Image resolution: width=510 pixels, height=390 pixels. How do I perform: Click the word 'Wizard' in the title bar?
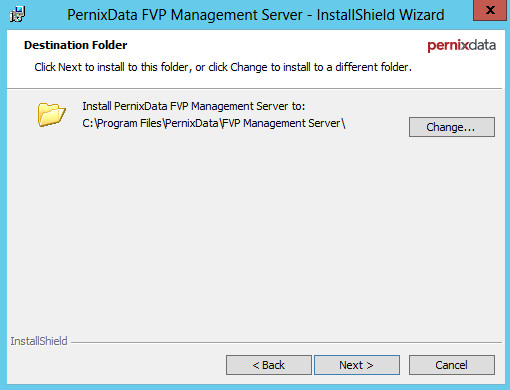[x=422, y=15]
